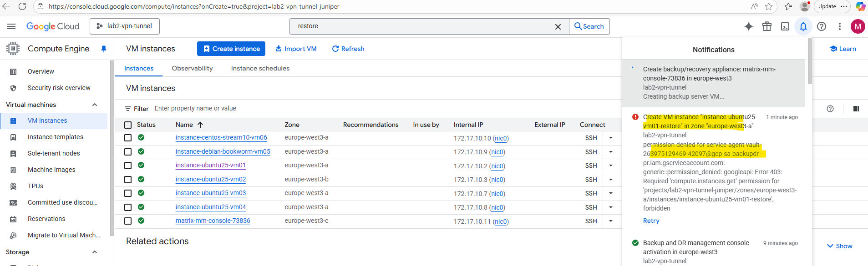Retry the failed VM instance creation

[651, 221]
